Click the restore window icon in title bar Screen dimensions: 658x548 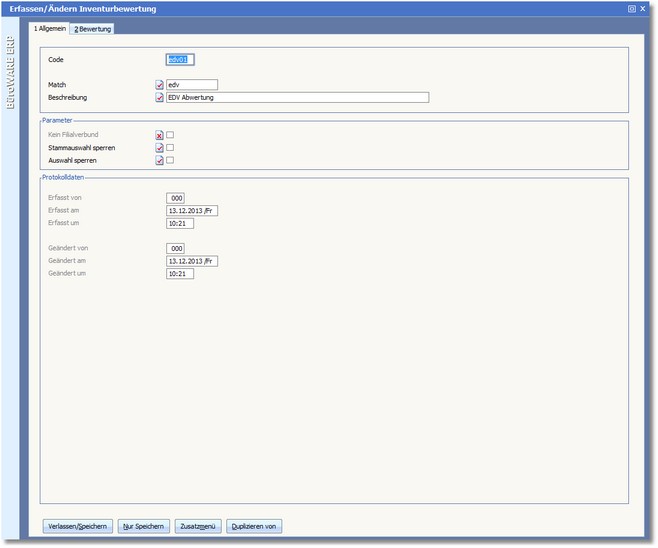(x=632, y=8)
